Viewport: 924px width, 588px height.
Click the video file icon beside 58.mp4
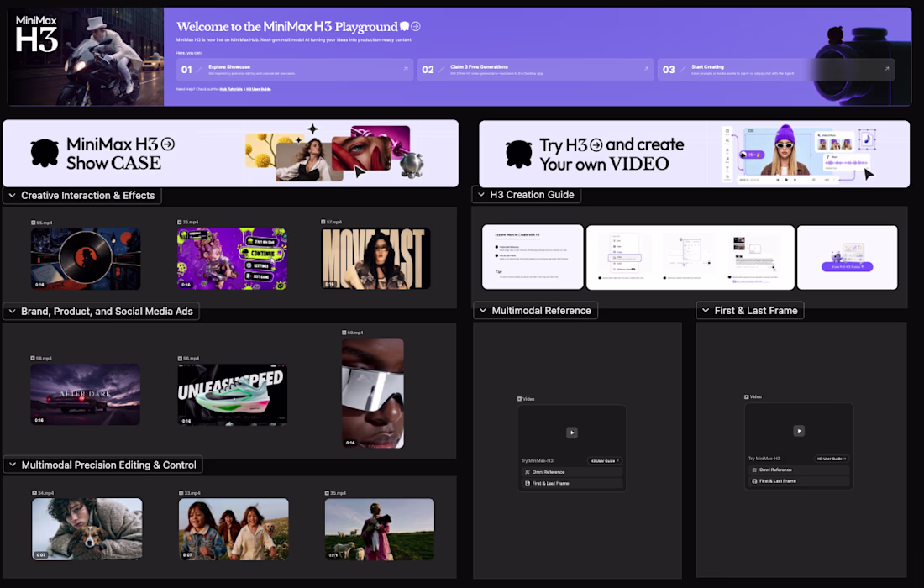pyautogui.click(x=33, y=358)
